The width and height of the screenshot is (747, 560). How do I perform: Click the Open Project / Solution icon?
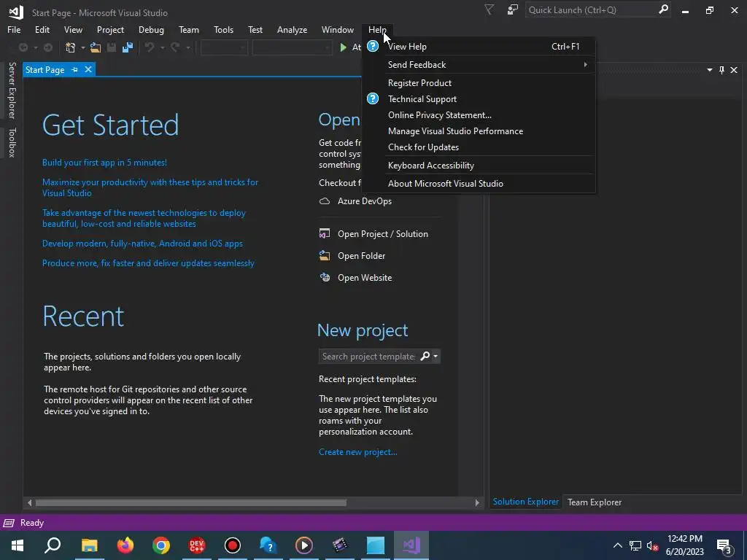(x=325, y=234)
